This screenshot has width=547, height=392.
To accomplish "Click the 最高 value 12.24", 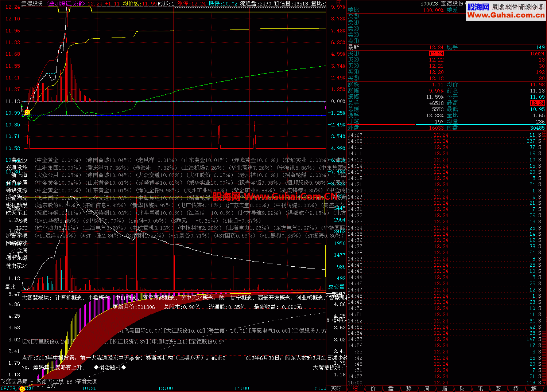I will pos(538,103).
